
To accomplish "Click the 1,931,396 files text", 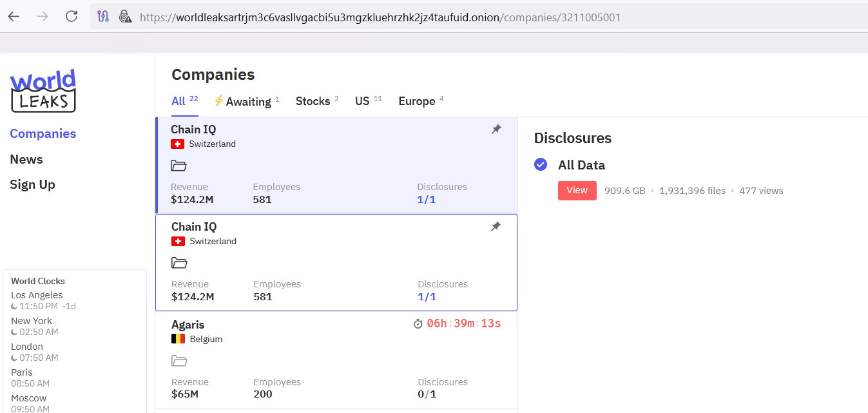I will coord(692,191).
